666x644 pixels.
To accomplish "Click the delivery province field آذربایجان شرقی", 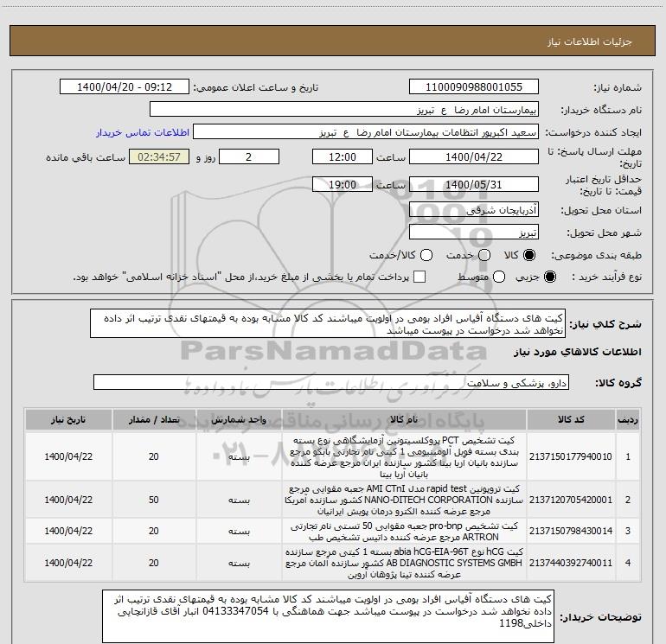I will point(474,209).
